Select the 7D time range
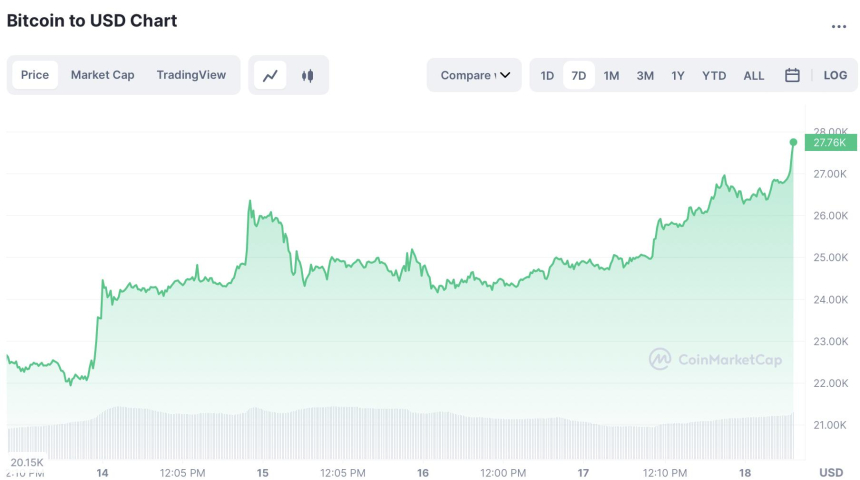860x480 pixels. [x=579, y=75]
